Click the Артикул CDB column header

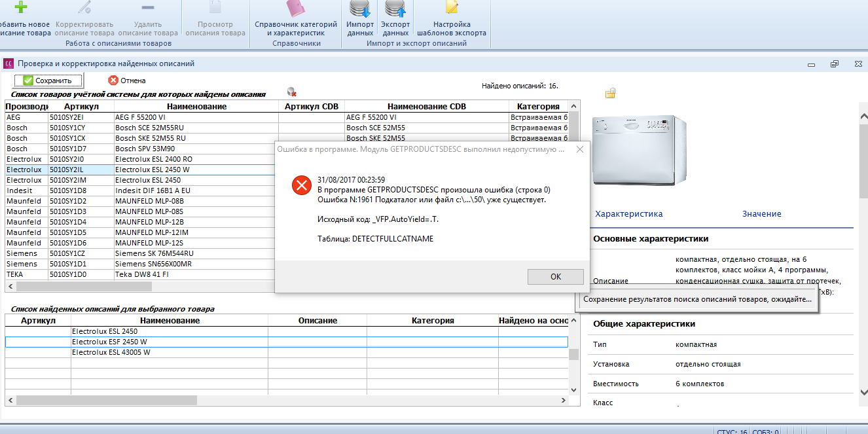click(x=312, y=107)
